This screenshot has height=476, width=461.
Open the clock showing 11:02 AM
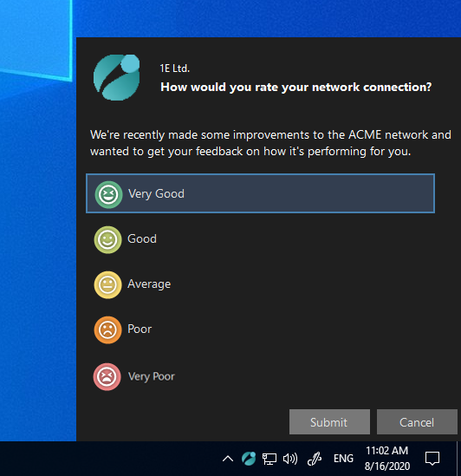(x=387, y=459)
